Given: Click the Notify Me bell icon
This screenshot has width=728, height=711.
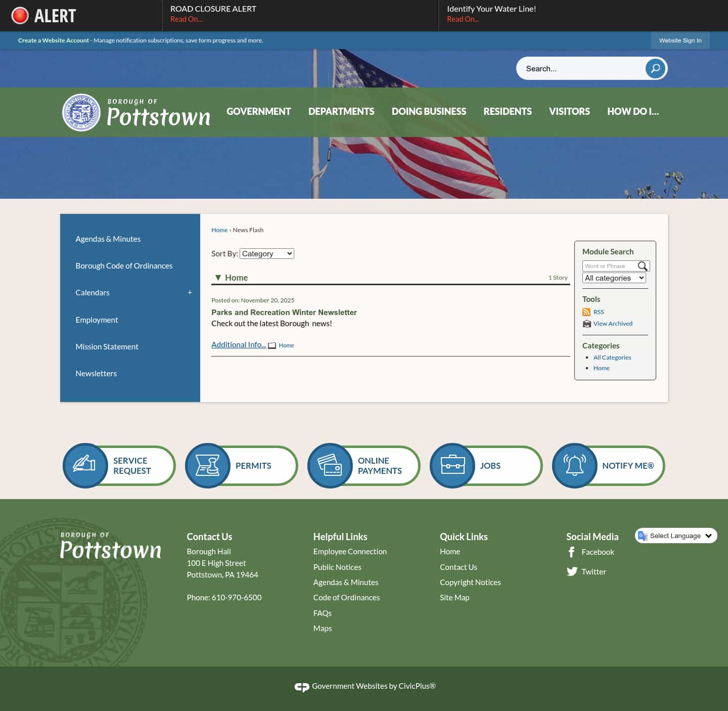Looking at the screenshot, I should (x=575, y=465).
